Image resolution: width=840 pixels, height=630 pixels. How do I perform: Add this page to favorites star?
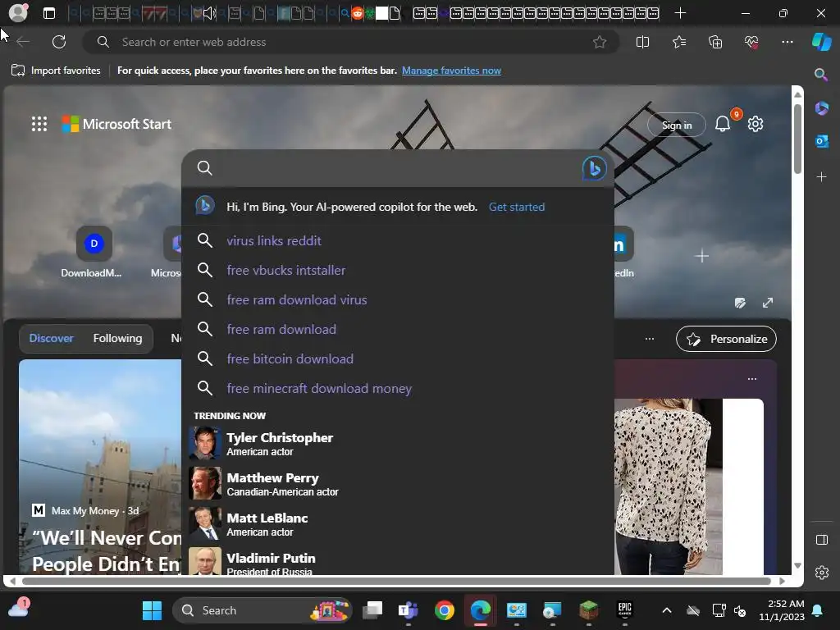click(x=600, y=42)
